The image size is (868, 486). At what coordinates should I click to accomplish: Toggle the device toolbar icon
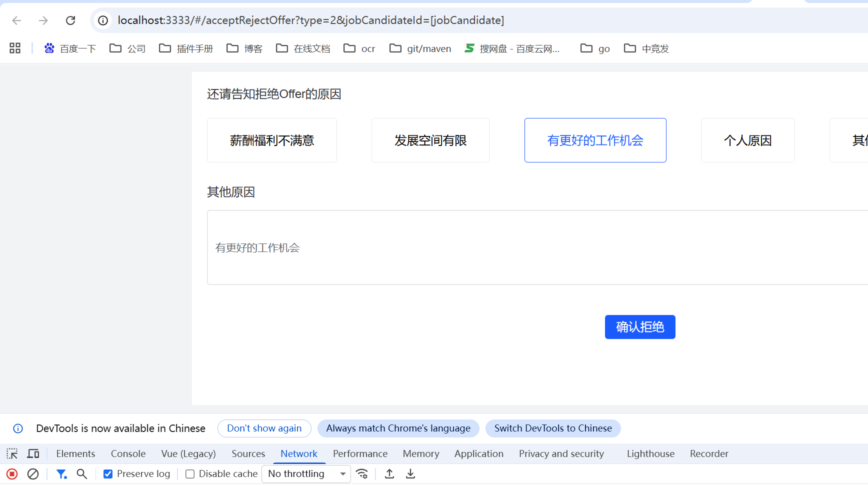click(33, 453)
